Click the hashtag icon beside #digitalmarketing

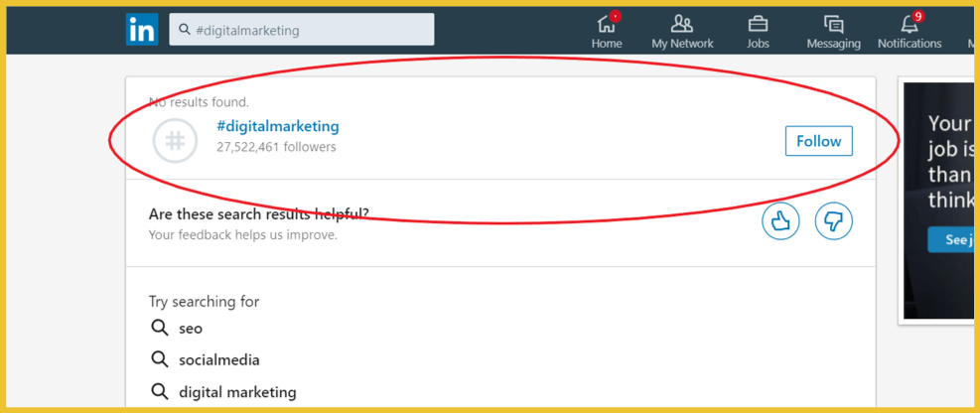click(175, 141)
